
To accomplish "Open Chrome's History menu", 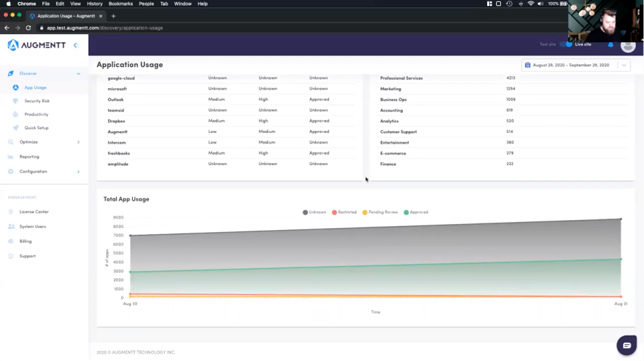I will (x=95, y=4).
